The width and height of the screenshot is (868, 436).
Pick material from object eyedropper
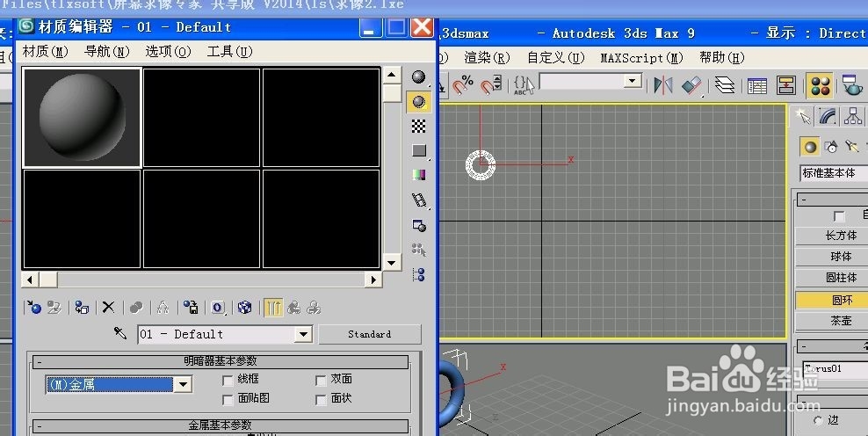[120, 333]
